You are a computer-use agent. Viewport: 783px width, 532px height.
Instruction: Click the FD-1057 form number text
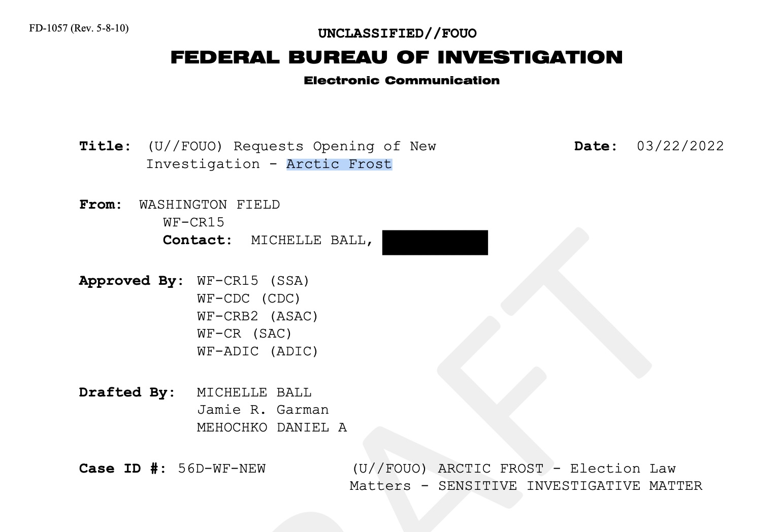(x=79, y=28)
